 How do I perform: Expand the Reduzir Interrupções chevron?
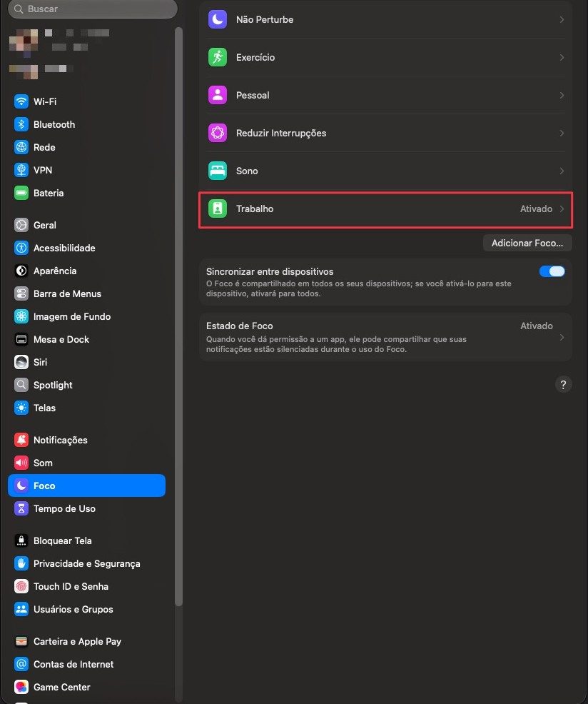tap(562, 133)
